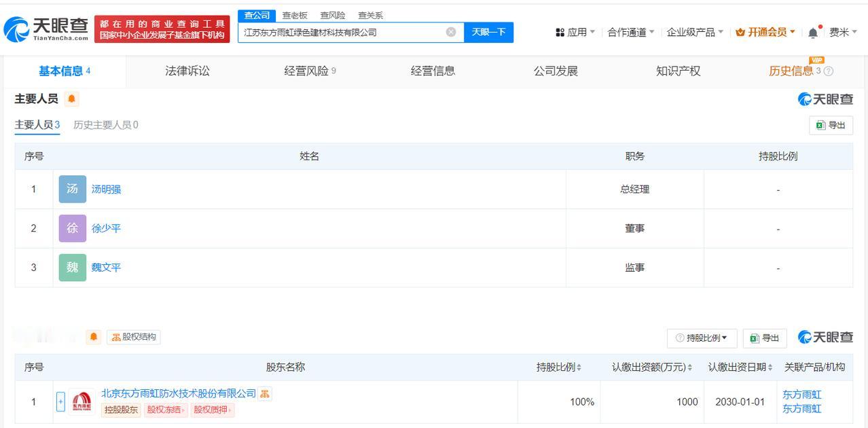Open the 费米 user account menu
The width and height of the screenshot is (868, 428).
tap(844, 32)
